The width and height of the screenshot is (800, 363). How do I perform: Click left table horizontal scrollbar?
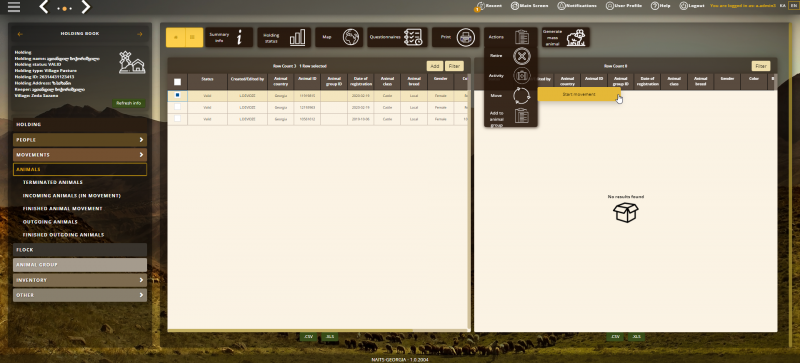(x=290, y=330)
